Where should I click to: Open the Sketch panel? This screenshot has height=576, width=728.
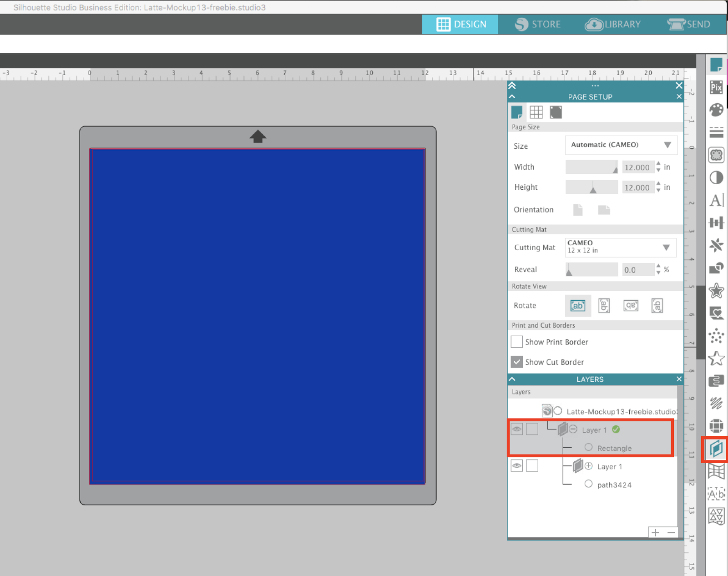point(716,403)
